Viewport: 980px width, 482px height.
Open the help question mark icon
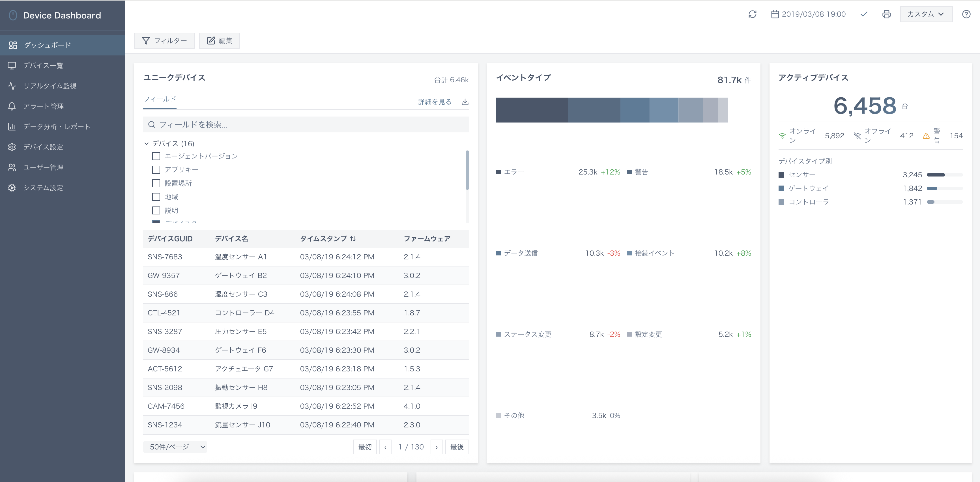966,14
